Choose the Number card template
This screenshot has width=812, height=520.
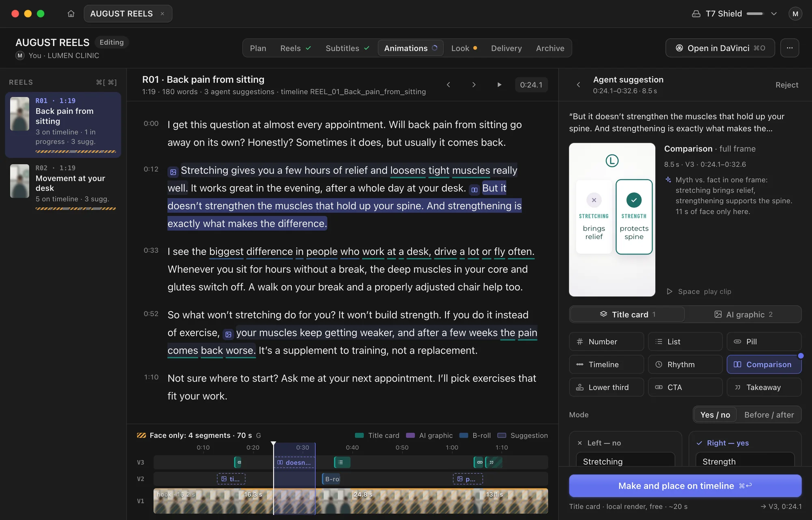(606, 341)
